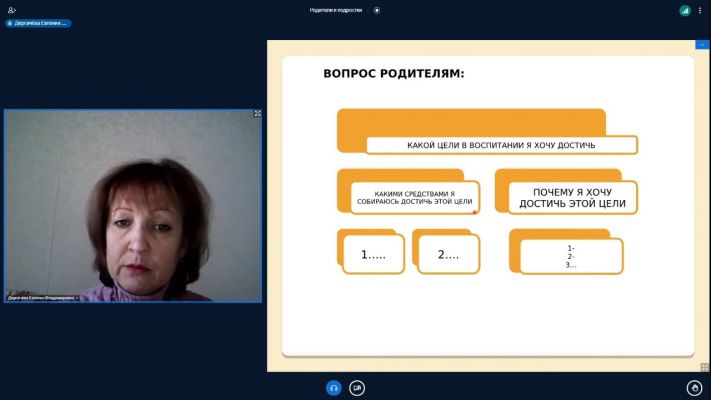Open the webcam user name dropdown
Screen dimensions: 711x400
click(x=43, y=298)
